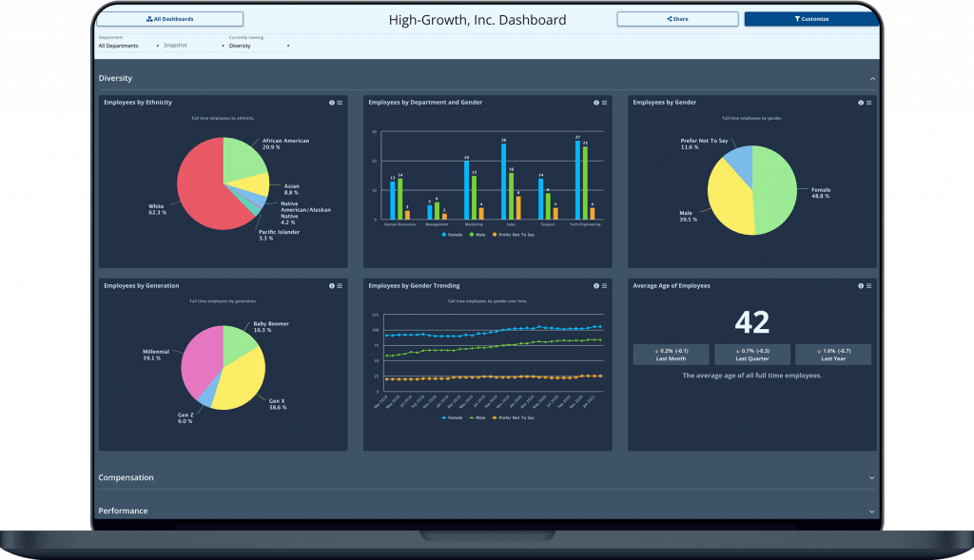The width and height of the screenshot is (974, 560).
Task: Click the African American pie slice
Action: (243, 159)
